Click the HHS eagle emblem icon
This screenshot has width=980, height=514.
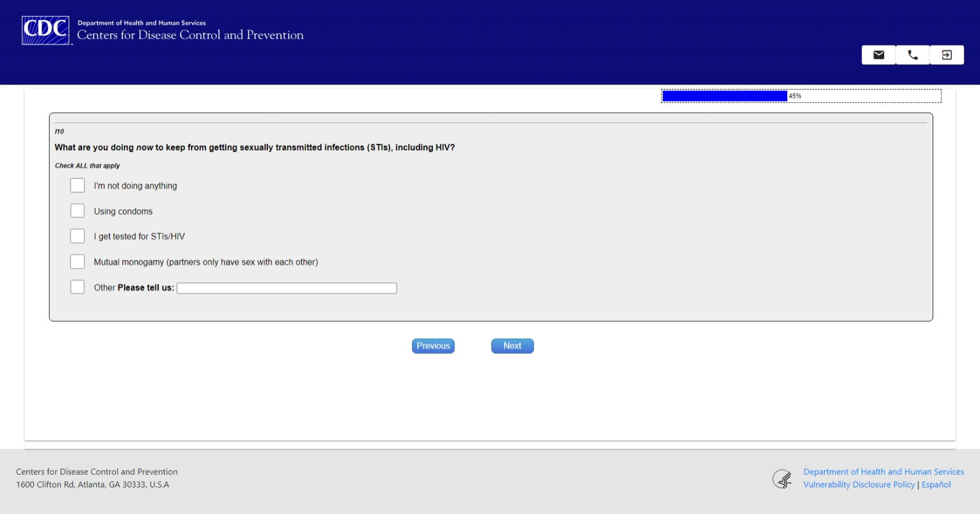click(x=783, y=479)
